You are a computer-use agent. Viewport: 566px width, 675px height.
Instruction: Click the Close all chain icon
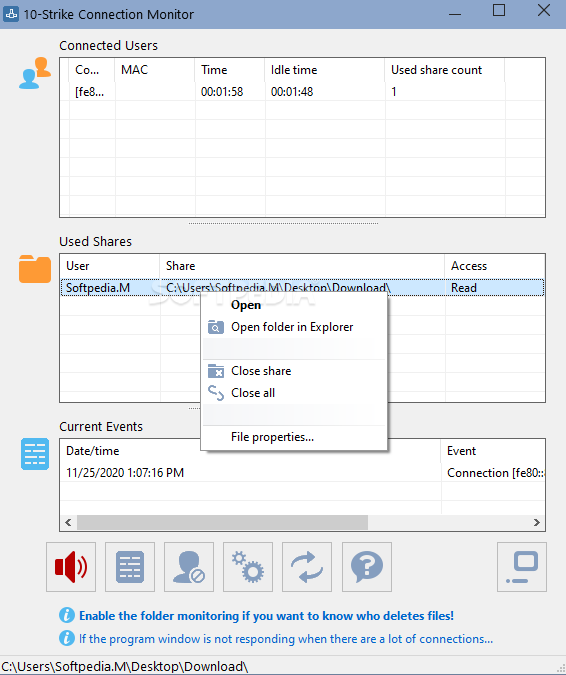(x=216, y=393)
